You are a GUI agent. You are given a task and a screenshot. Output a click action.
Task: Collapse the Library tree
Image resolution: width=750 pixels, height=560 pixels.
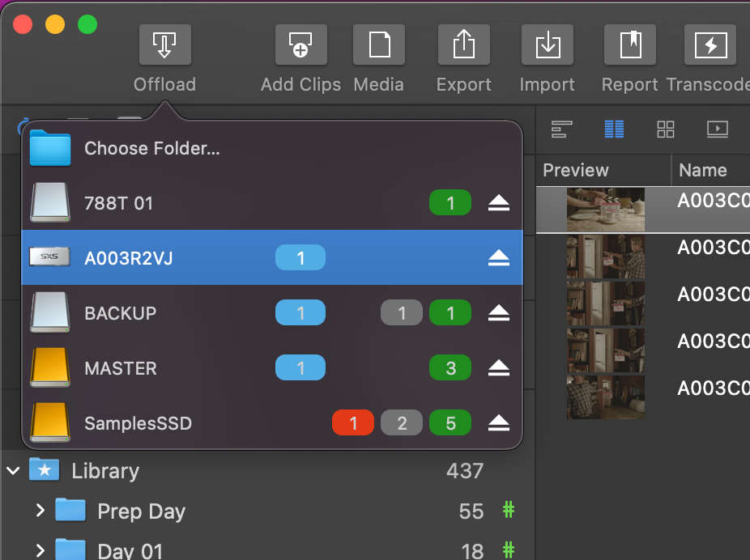coord(13,470)
